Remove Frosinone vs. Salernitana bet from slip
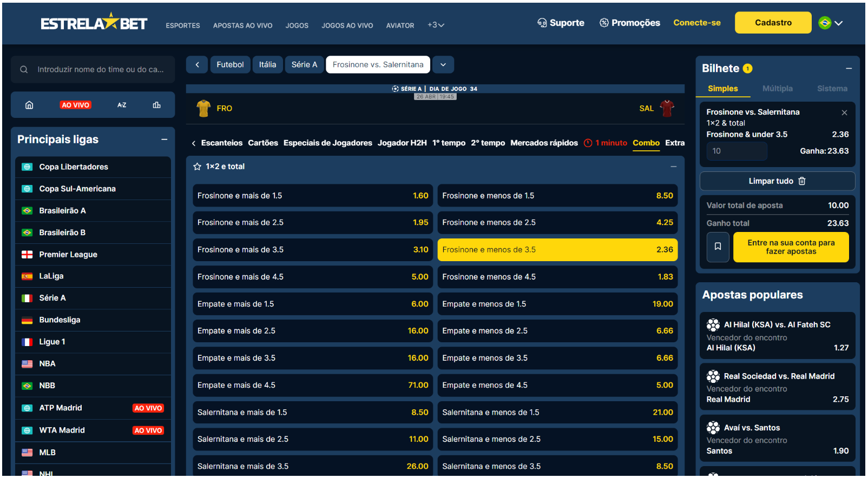 844,112
